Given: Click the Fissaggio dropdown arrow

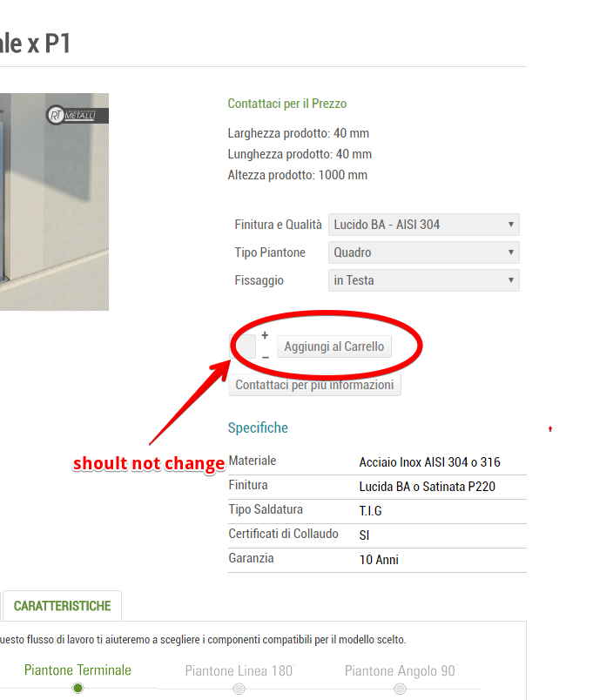Looking at the screenshot, I should [511, 280].
